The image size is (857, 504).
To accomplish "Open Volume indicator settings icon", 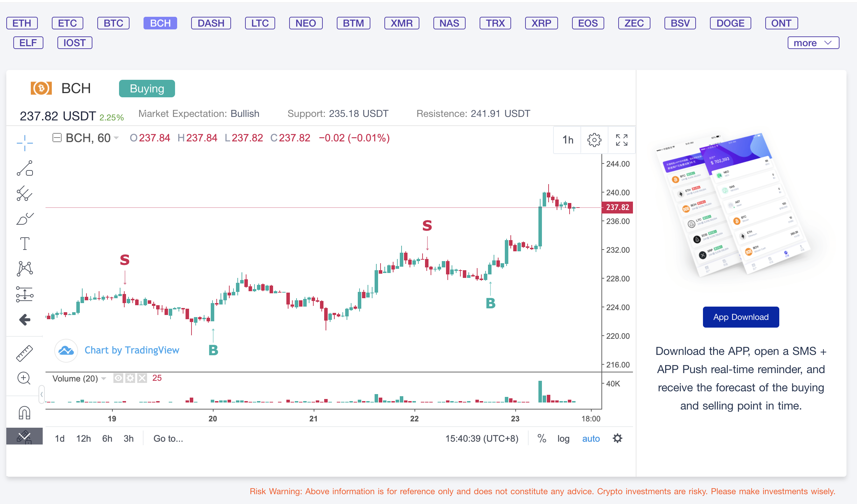I will (x=130, y=378).
